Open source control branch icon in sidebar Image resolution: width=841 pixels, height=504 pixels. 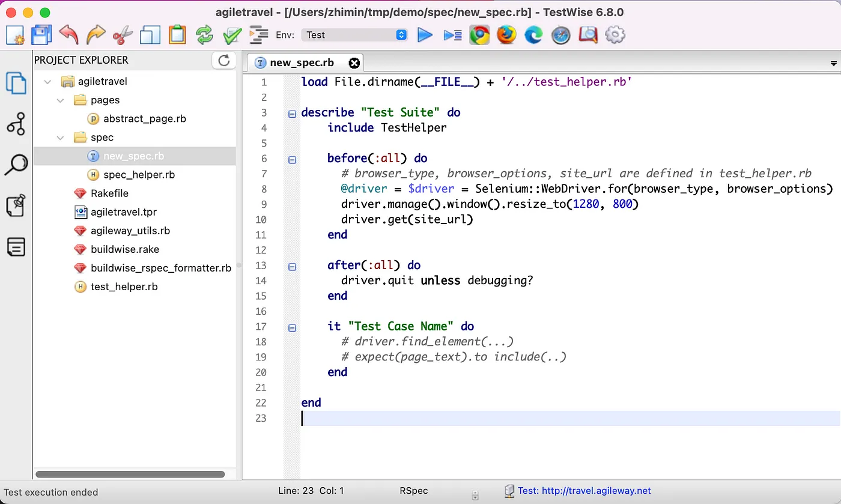click(16, 124)
